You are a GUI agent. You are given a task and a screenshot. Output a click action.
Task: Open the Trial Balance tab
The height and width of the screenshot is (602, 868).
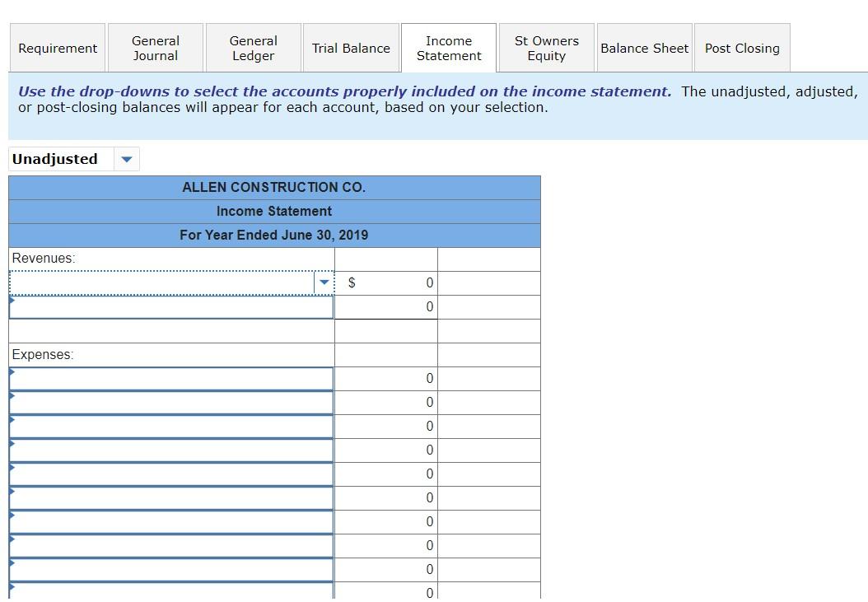coord(351,48)
